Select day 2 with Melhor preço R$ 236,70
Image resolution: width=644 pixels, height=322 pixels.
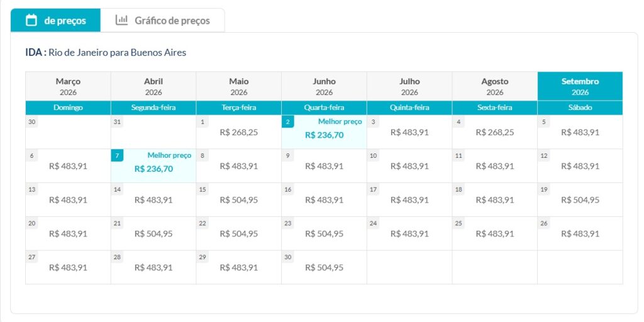click(324, 132)
